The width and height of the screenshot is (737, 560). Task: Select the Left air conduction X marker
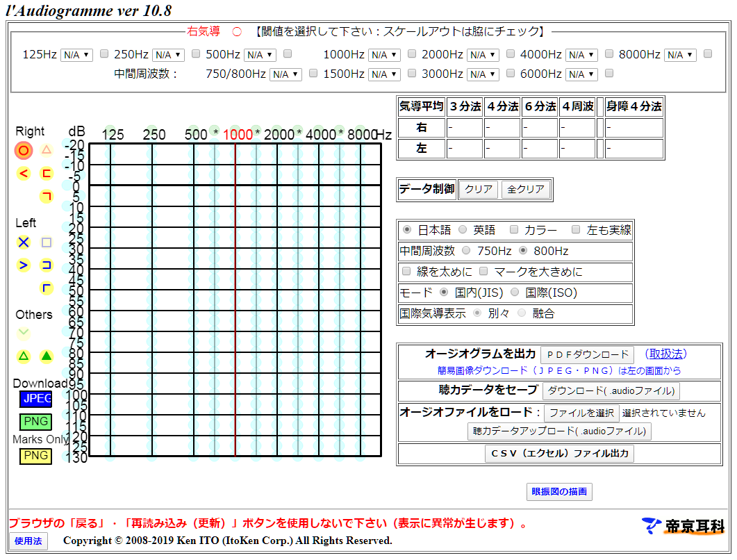coord(24,242)
